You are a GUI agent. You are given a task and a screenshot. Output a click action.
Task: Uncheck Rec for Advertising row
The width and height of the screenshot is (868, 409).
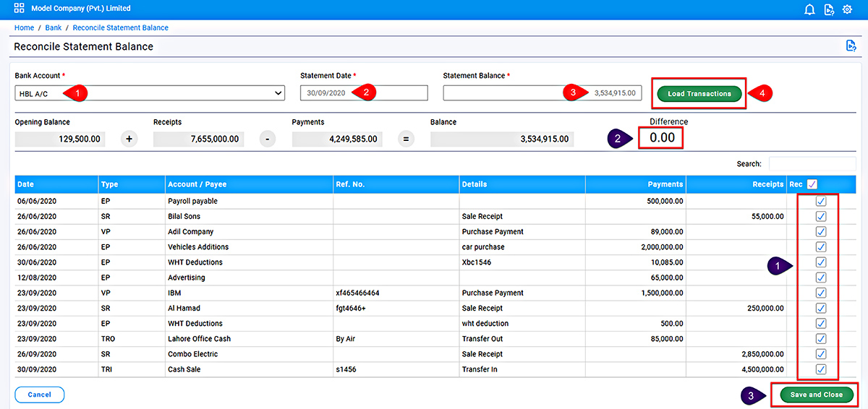tap(820, 277)
